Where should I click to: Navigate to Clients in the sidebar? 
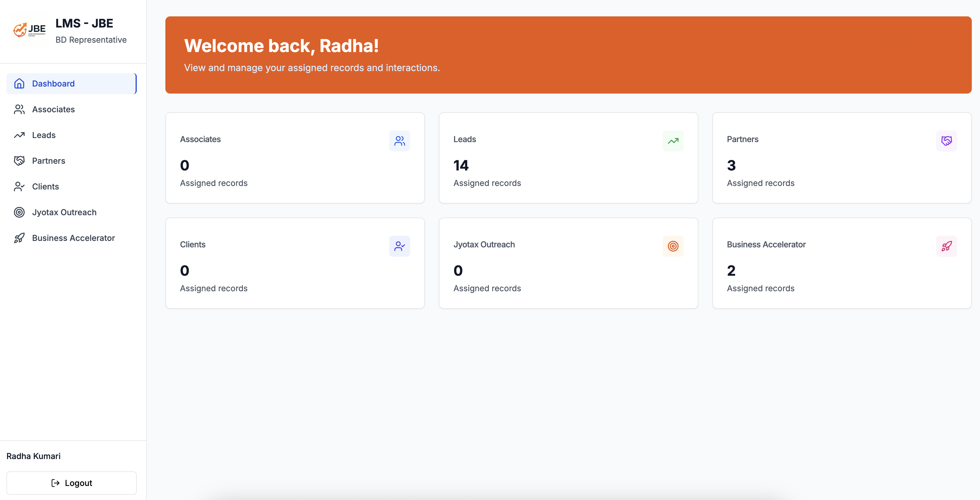pyautogui.click(x=72, y=187)
